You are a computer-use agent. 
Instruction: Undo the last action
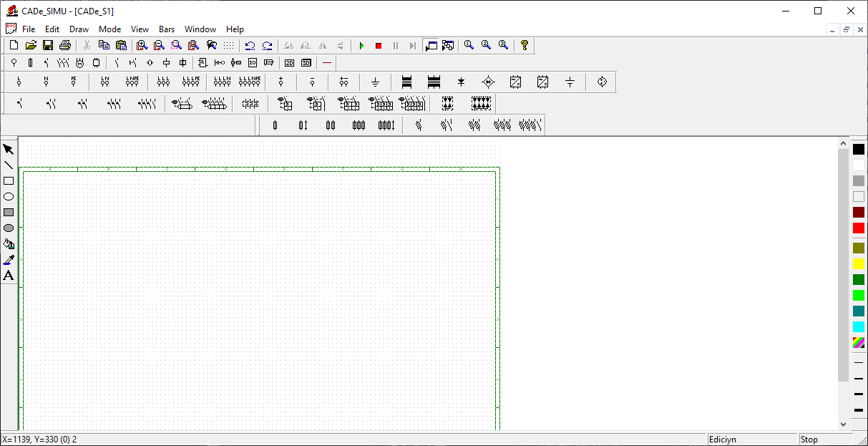(x=250, y=45)
